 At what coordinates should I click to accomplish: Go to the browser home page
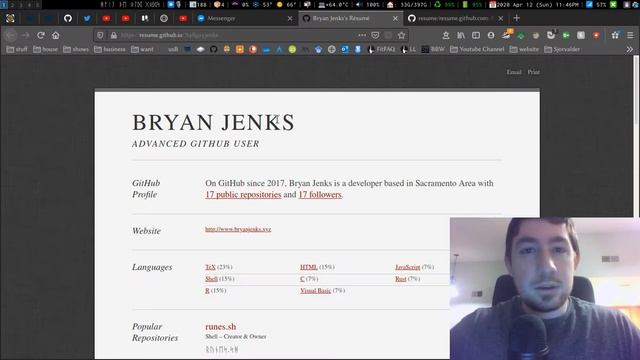tap(56, 36)
